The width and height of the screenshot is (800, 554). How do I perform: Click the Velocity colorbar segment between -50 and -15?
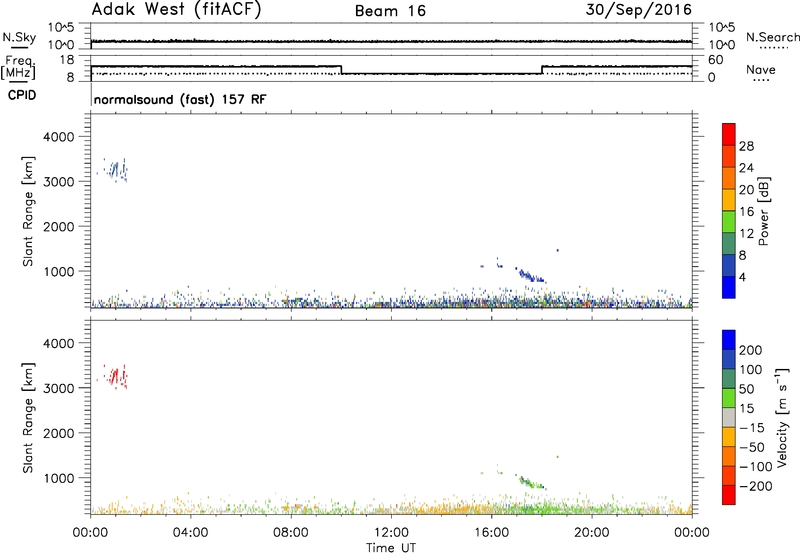click(729, 436)
